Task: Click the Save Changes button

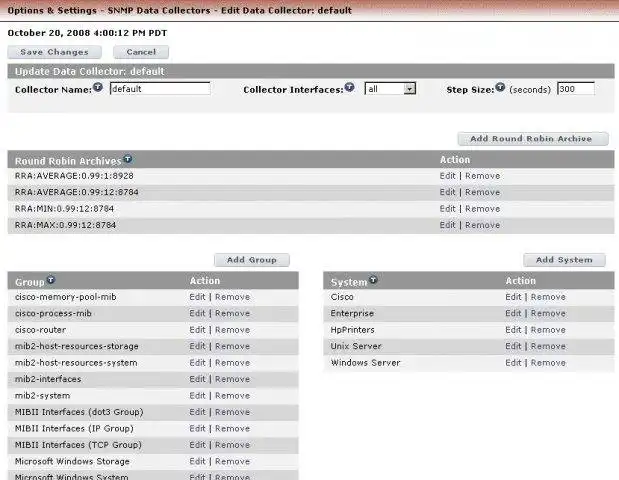Action: (x=54, y=52)
